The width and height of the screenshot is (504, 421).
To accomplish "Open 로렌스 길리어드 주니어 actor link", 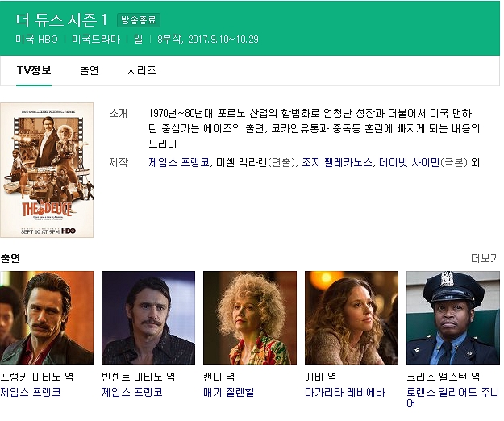I will pos(452,393).
